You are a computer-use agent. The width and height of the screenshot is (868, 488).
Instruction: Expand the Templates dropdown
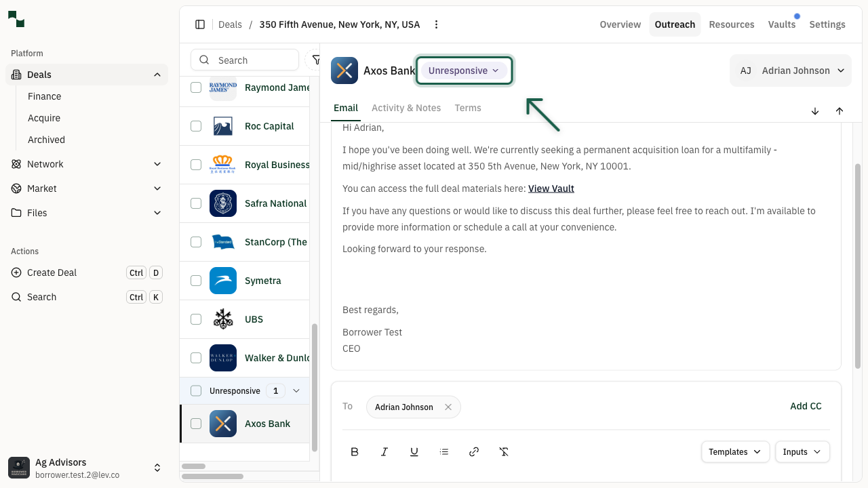(x=735, y=452)
